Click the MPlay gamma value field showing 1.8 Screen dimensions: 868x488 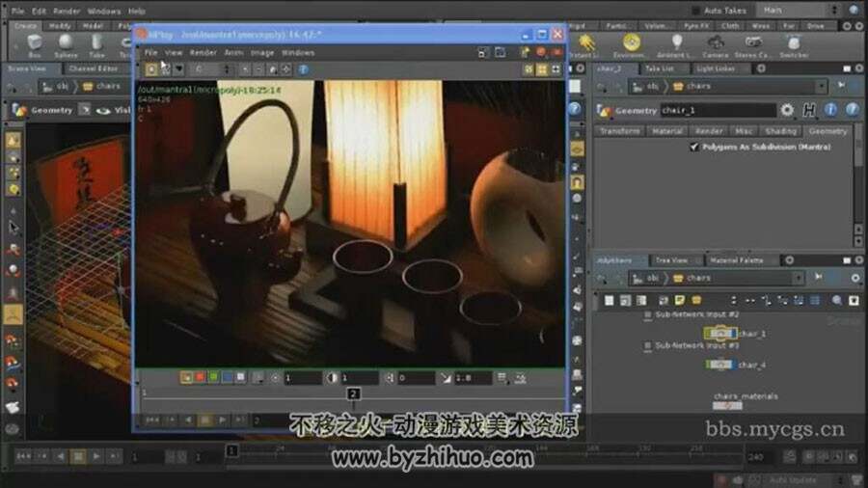point(472,378)
